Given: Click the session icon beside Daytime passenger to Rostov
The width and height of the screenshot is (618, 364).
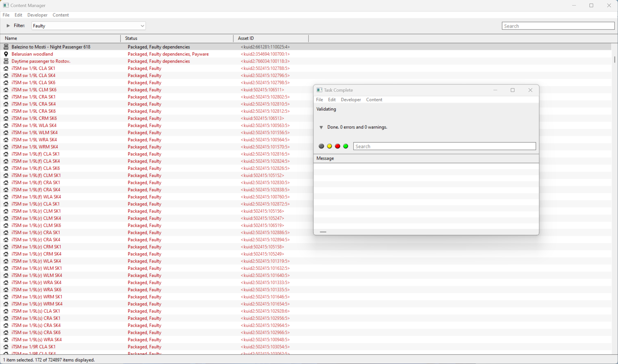Looking at the screenshot, I should click(6, 61).
